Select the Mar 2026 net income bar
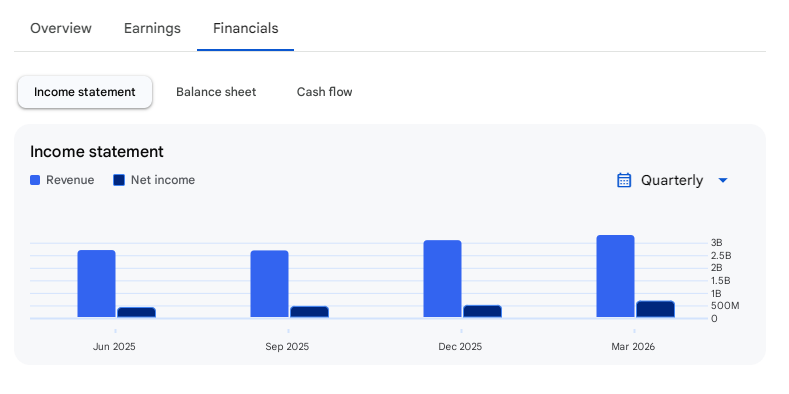 [x=656, y=309]
